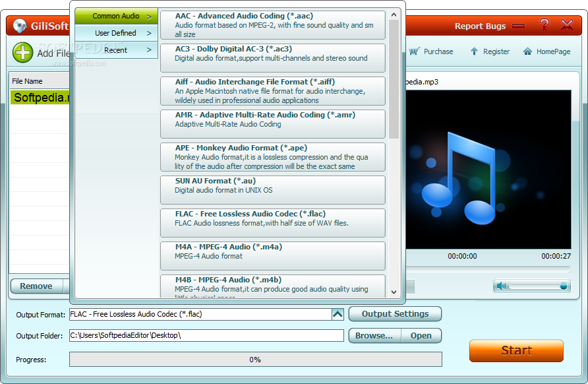Viewport: 588px width, 384px height.
Task: Click the scroll up arrow in format list
Action: pos(394,15)
